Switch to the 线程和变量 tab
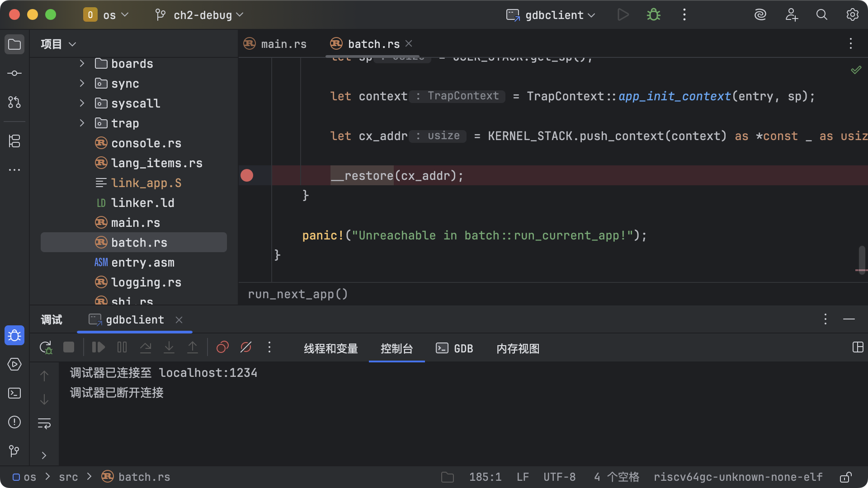The width and height of the screenshot is (868, 488). pos(330,348)
